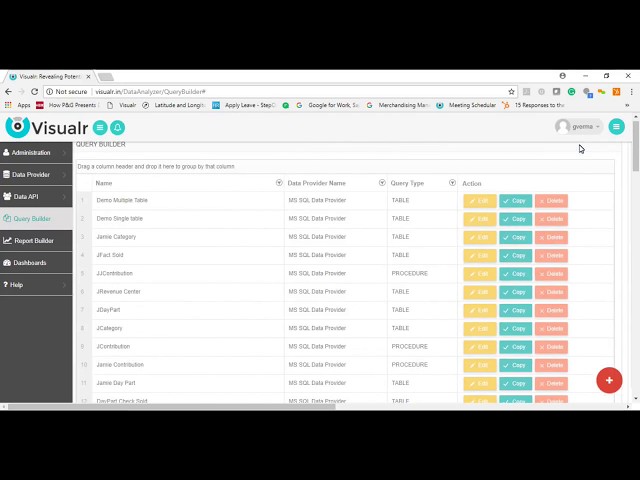Click the Visualr logo
Viewport: 640px width, 480px height.
tap(47, 127)
